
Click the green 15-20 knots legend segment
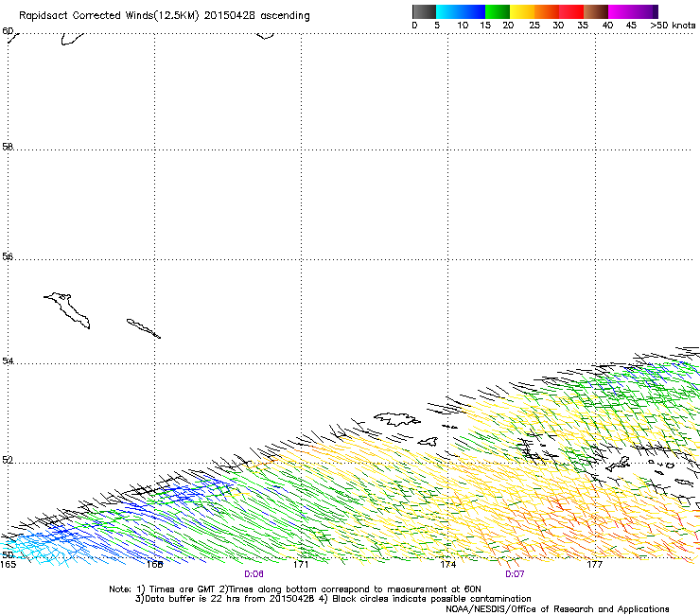pyautogui.click(x=498, y=11)
